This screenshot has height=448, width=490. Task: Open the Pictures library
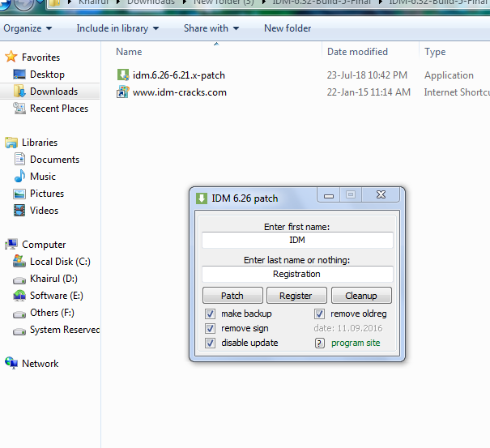click(47, 194)
